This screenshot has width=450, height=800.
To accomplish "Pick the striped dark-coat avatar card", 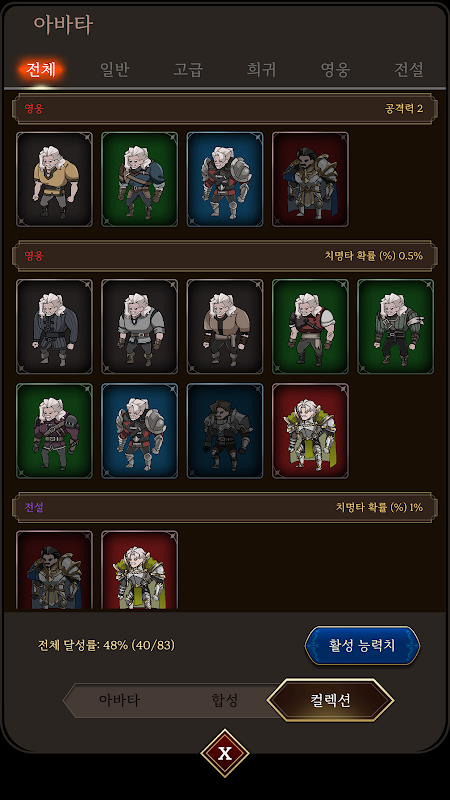I will point(54,327).
